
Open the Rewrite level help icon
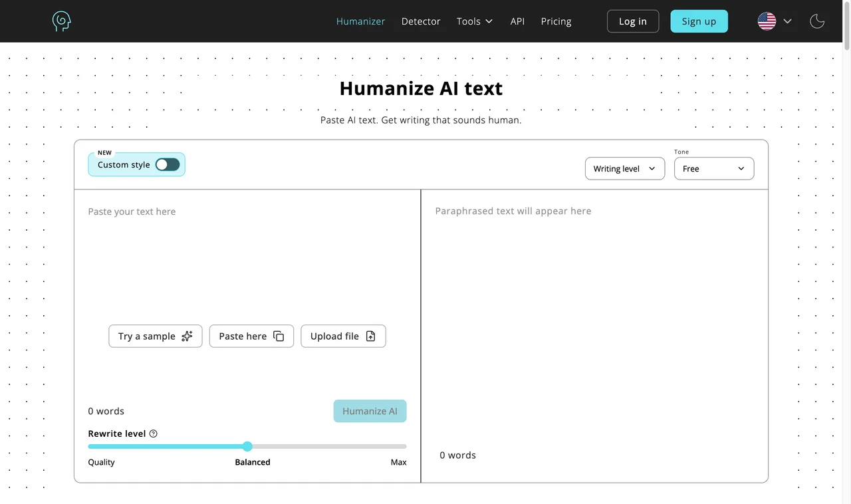tap(154, 434)
